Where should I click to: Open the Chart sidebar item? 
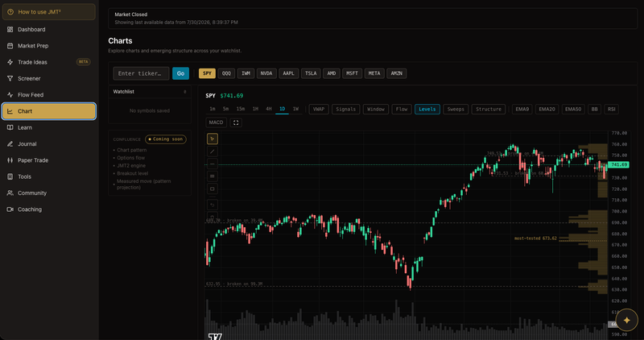(49, 111)
